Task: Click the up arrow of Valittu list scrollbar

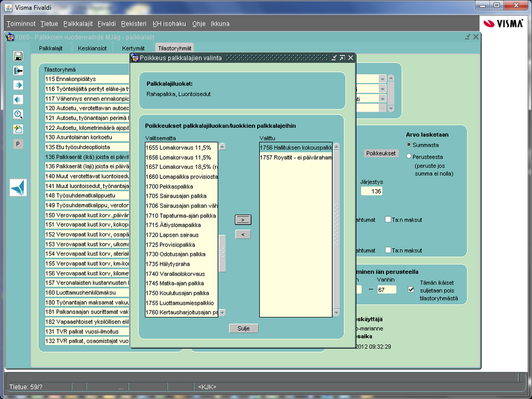Action: (x=337, y=147)
